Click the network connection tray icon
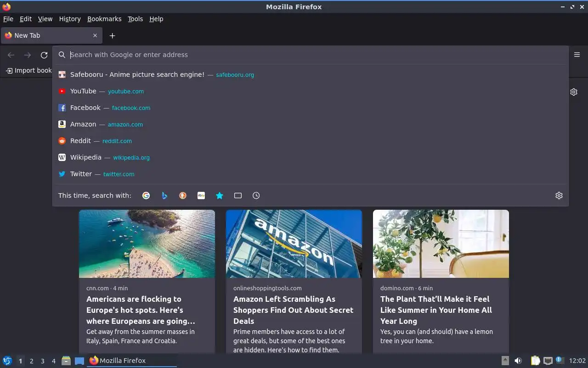 [x=548, y=361]
